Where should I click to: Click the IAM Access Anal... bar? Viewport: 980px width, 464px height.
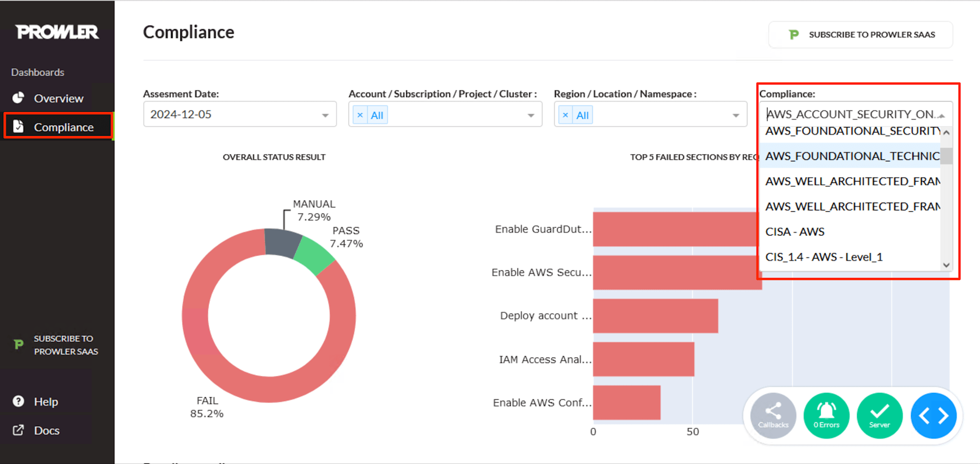point(643,359)
